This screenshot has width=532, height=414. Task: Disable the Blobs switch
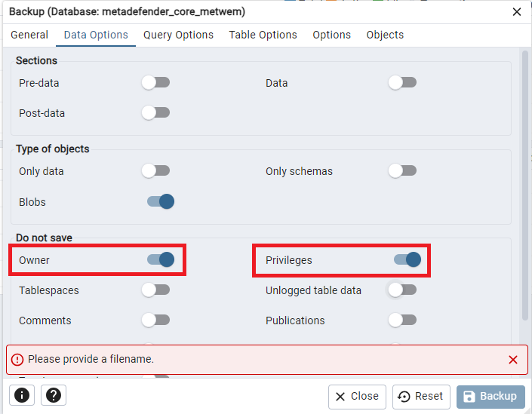(161, 202)
